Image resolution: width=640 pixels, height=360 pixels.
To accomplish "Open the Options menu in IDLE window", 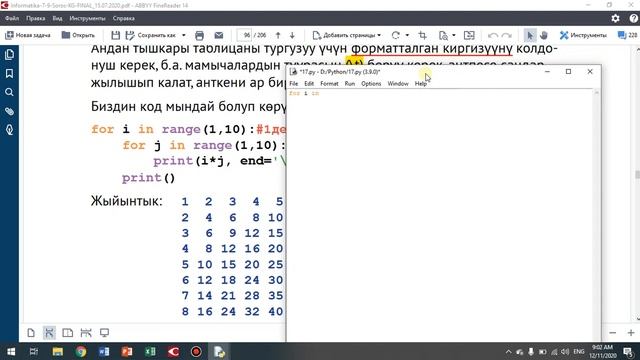I will (x=371, y=84).
